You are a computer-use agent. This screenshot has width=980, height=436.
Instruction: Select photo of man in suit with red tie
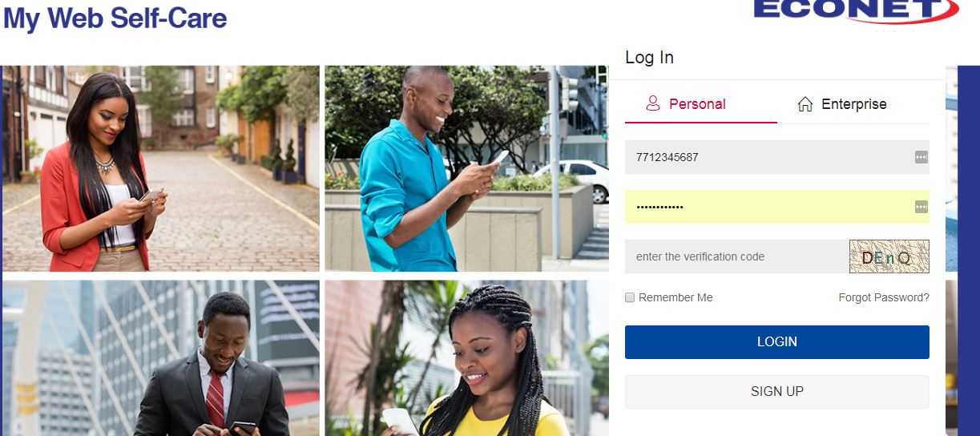[x=161, y=358]
